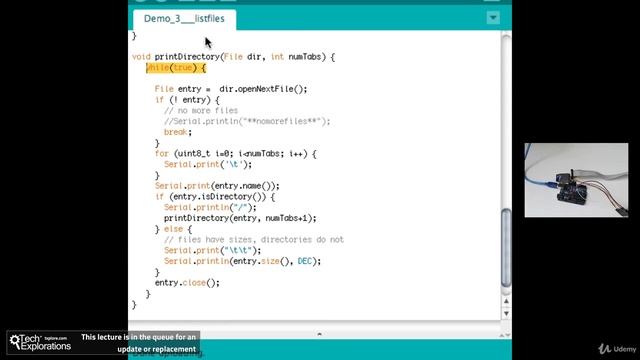Screen dimensions: 640x360
Task: Open the tab options dropdown arrow
Action: coord(493,18)
